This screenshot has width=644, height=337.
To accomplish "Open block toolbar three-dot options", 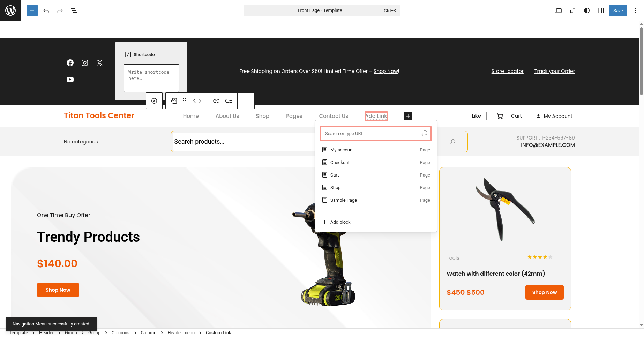I will (246, 101).
